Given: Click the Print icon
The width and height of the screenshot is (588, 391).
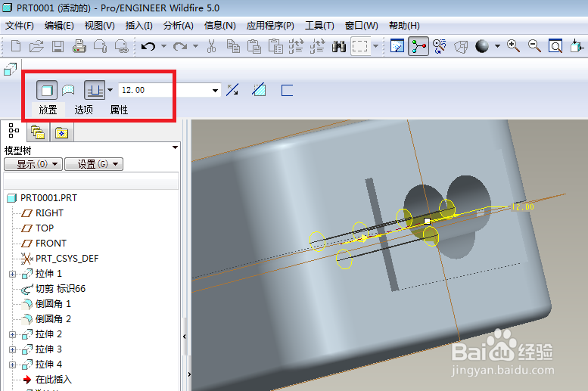Looking at the screenshot, I should (x=79, y=46).
